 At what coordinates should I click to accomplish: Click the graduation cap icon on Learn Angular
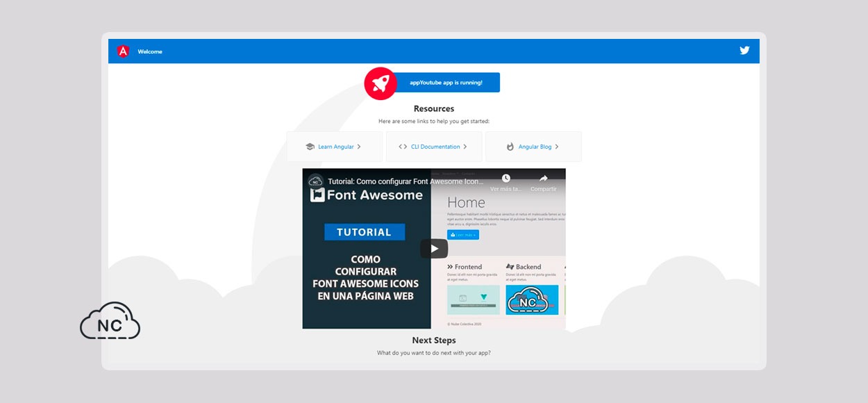tap(310, 147)
